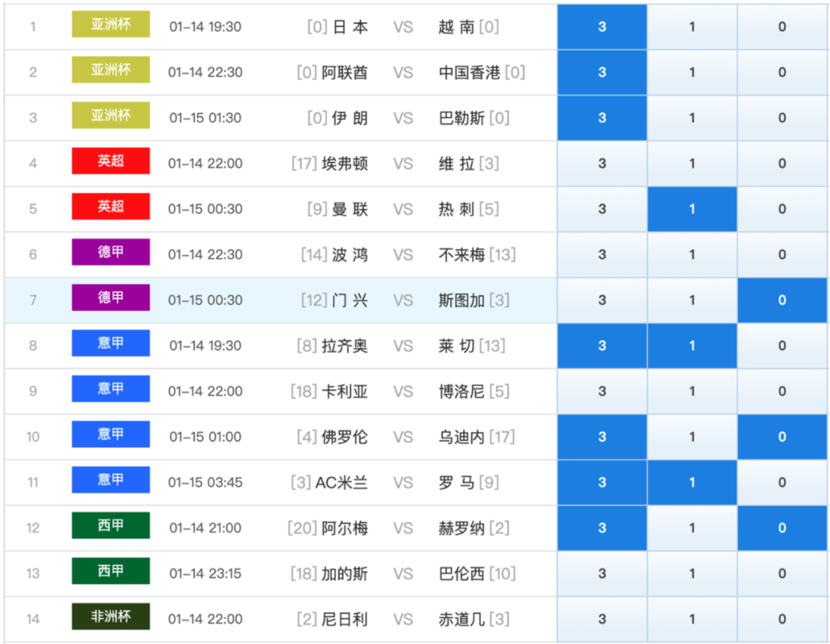Image resolution: width=830 pixels, height=644 pixels.
Task: Select 3 for 波鸿 vs 不来梅
Action: pos(602,254)
